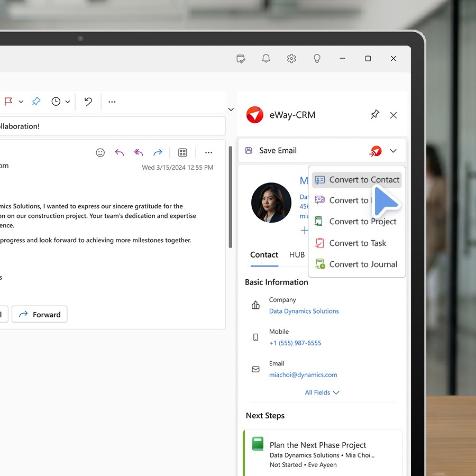Click the mobile phone icon
Screen dimensions: 476x476
point(255,337)
